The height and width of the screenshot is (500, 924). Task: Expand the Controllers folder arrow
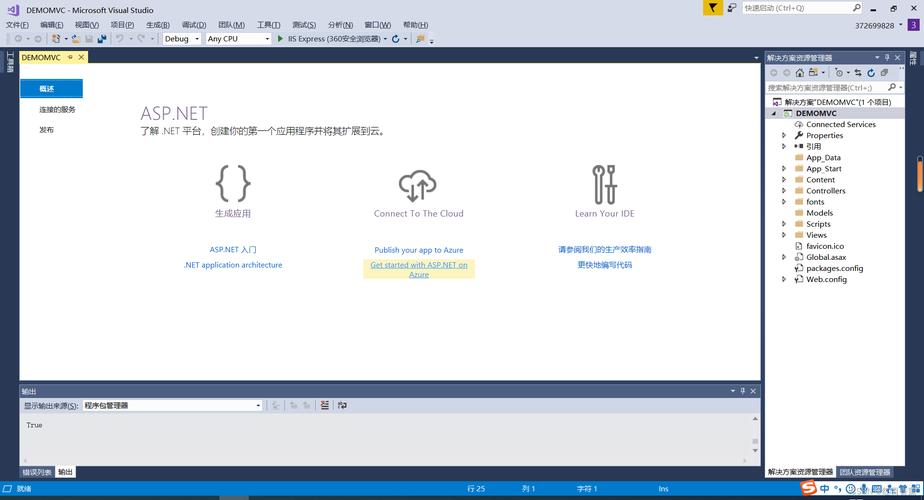pyautogui.click(x=784, y=191)
